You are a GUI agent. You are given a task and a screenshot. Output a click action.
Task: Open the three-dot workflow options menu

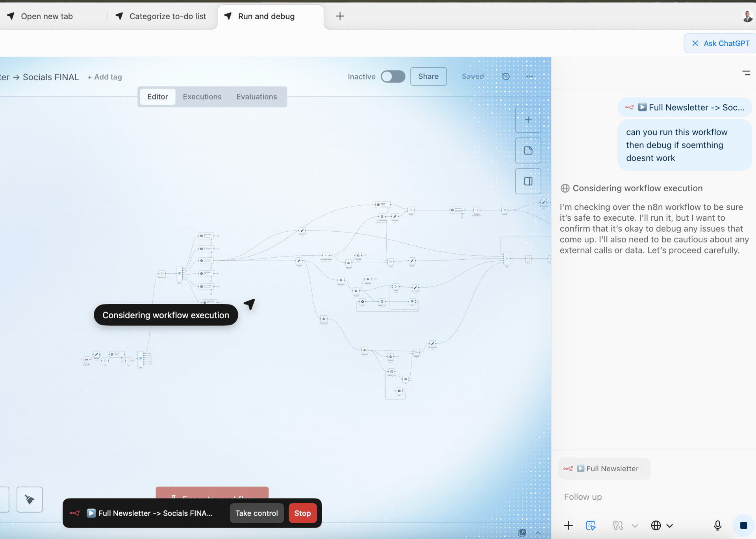tap(529, 76)
